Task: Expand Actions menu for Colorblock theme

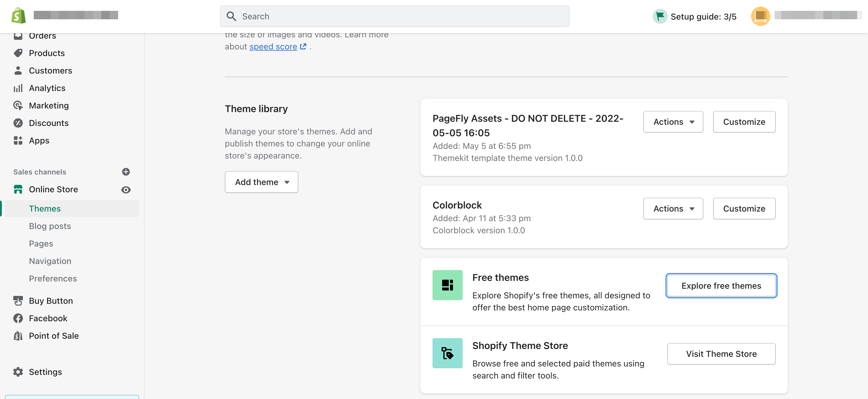Action: point(673,209)
